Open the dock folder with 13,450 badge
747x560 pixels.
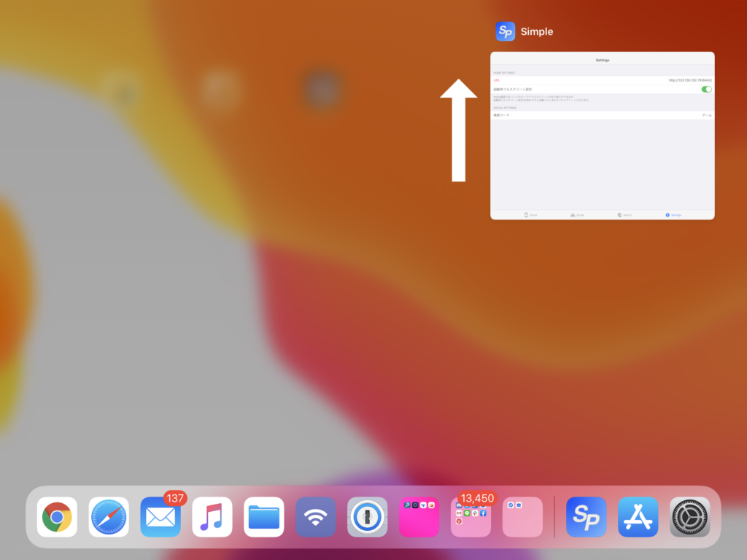(x=471, y=517)
